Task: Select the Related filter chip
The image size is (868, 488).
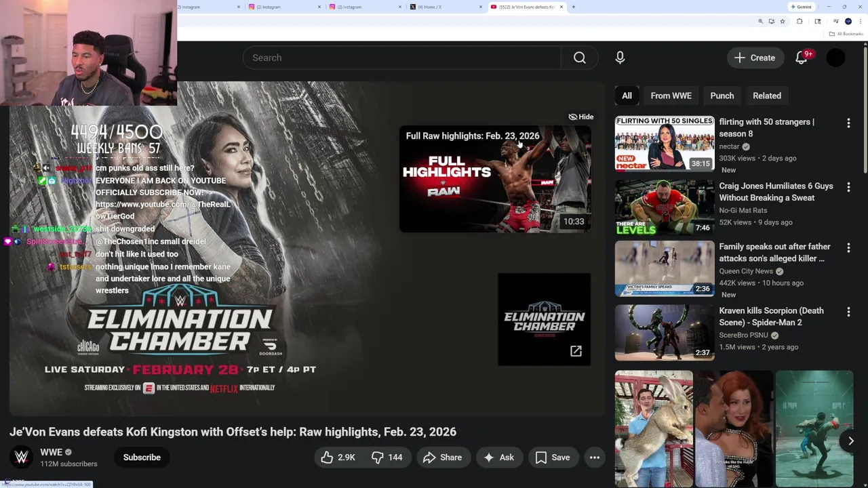Action: [767, 96]
